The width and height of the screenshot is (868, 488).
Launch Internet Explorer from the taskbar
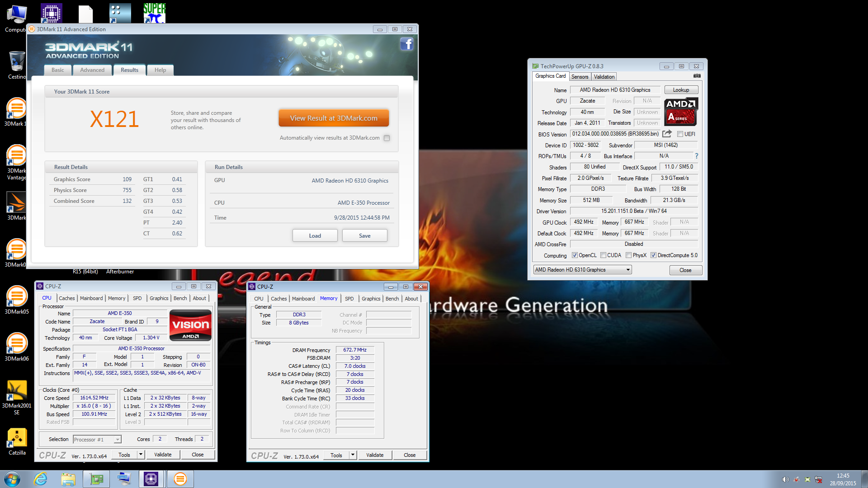pyautogui.click(x=41, y=479)
